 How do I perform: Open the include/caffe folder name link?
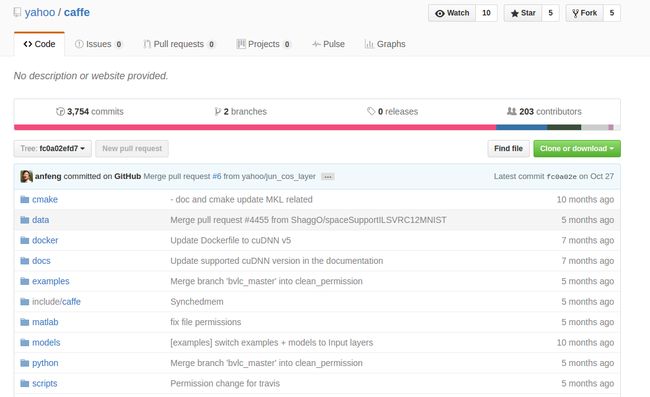click(56, 302)
